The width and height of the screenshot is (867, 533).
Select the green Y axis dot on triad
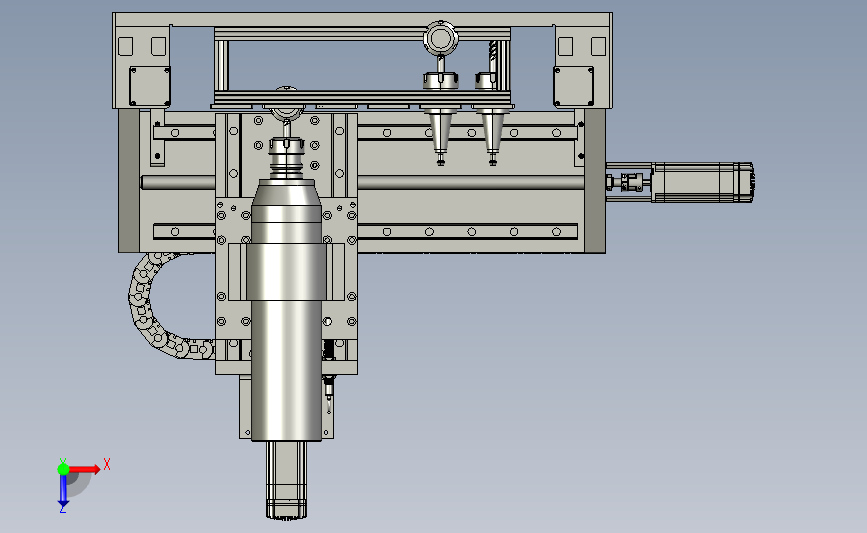(x=63, y=469)
